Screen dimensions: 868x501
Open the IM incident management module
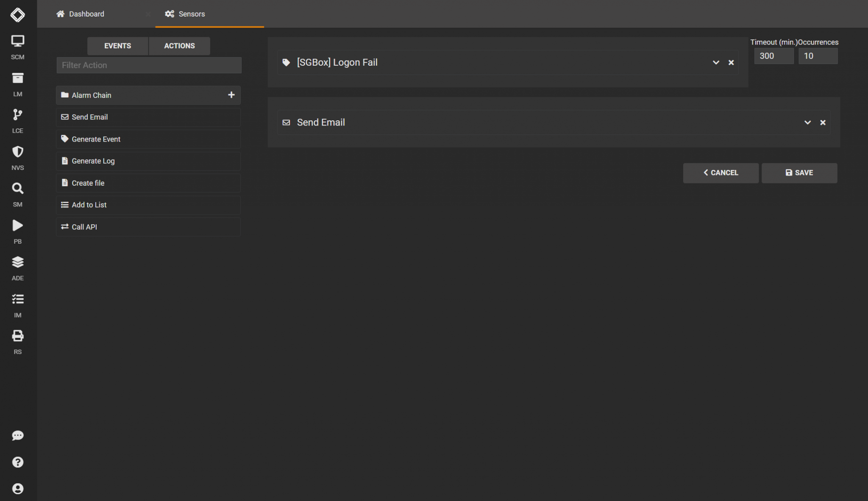tap(17, 299)
